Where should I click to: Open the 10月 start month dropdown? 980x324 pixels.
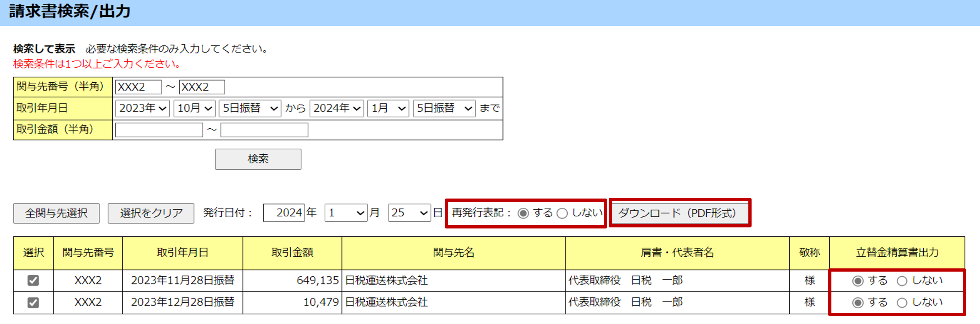pos(195,108)
